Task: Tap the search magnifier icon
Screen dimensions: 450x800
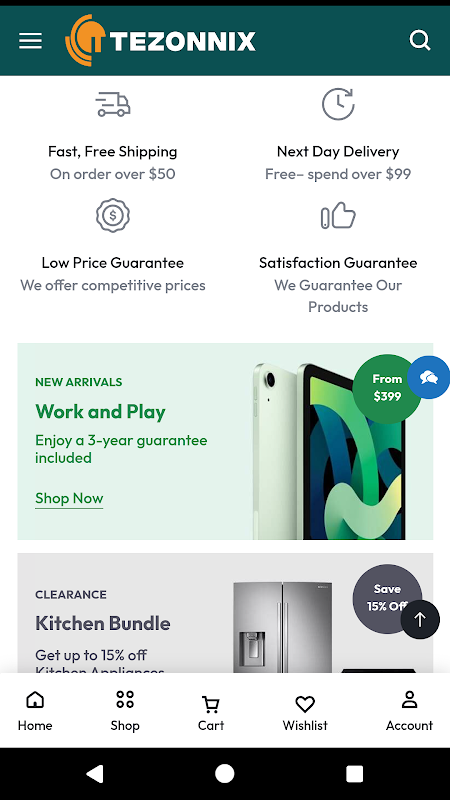Action: pyautogui.click(x=420, y=40)
